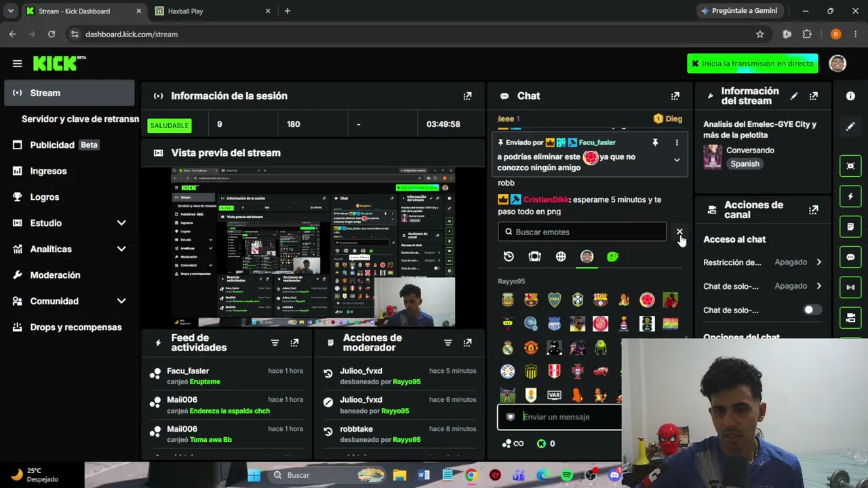Click the Pregúntale a Gemini button

coord(739,11)
